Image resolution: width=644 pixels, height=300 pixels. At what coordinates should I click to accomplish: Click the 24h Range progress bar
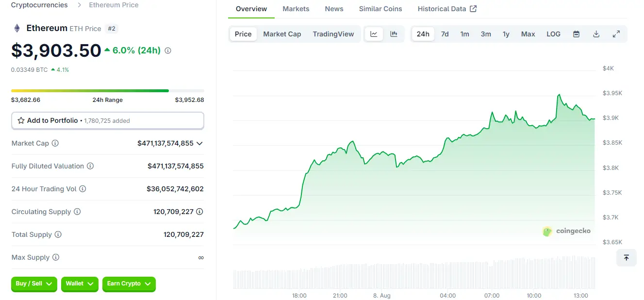pos(108,91)
